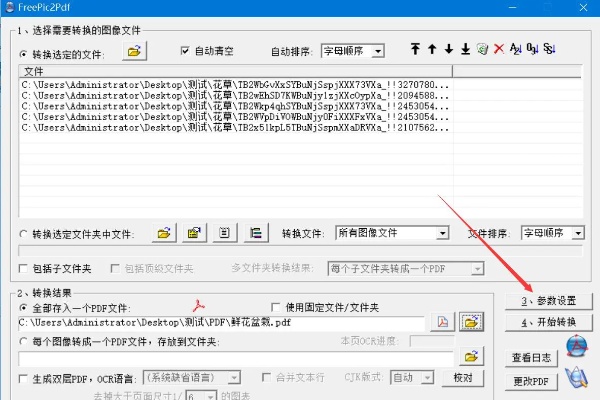Enable 包括子文件夹 checkbox
This screenshot has height=400, width=600.
pyautogui.click(x=23, y=269)
